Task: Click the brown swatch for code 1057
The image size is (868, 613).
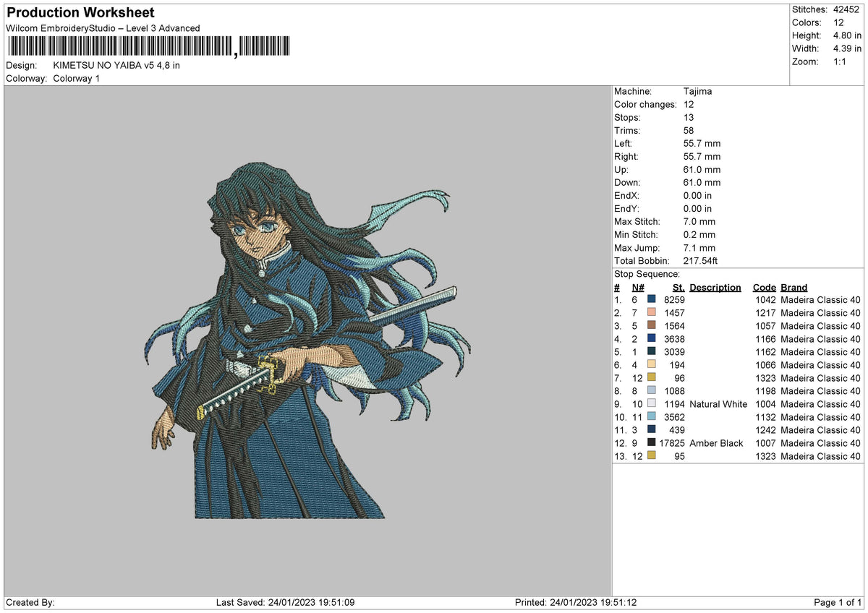Action: pos(652,325)
